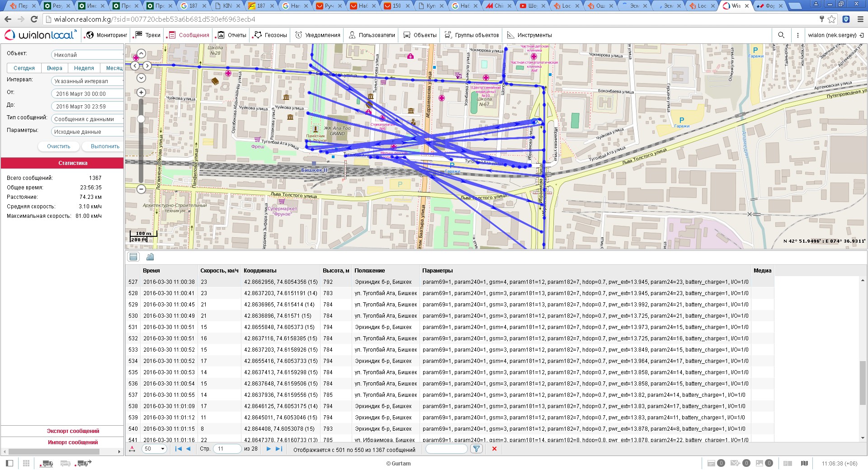868x470 pixels.
Task: Open the Отчеты menu tab
Action: pyautogui.click(x=232, y=35)
